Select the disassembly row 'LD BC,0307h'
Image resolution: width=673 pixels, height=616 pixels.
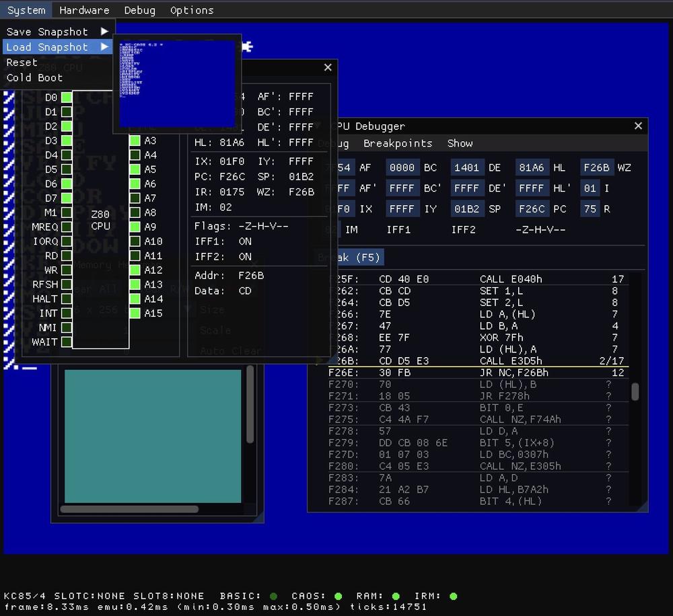click(476, 455)
